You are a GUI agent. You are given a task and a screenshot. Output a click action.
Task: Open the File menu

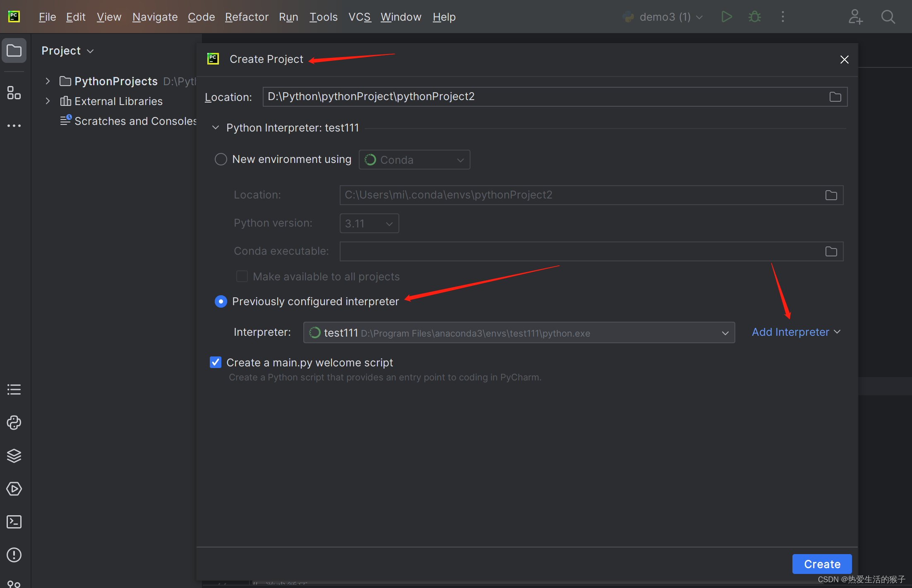coord(47,17)
